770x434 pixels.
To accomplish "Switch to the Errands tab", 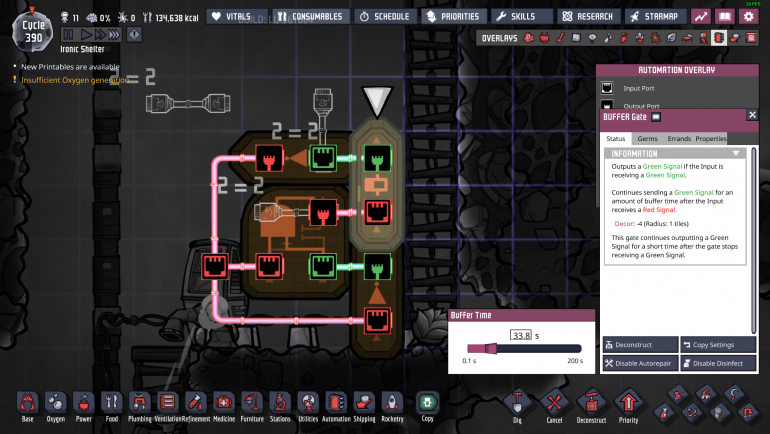I will click(x=679, y=139).
